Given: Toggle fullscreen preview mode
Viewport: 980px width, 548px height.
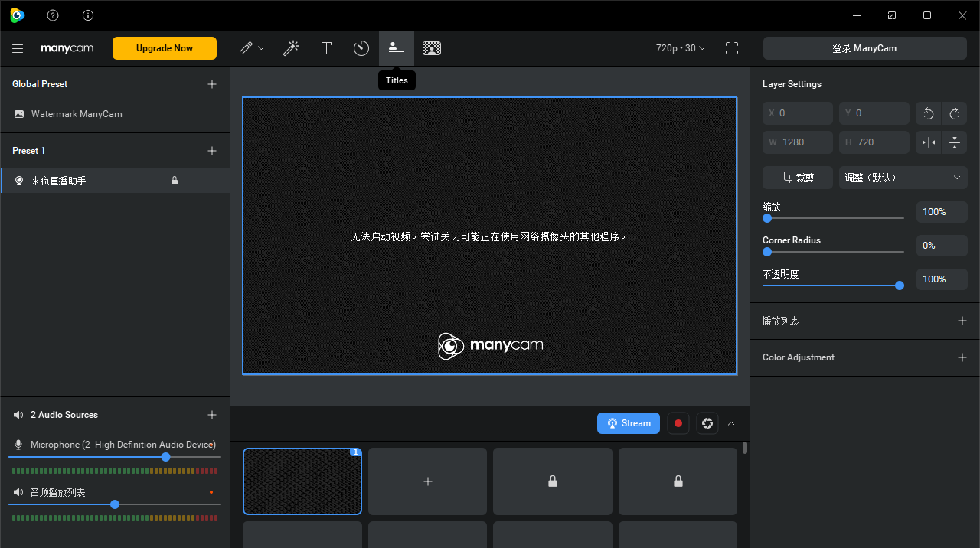Looking at the screenshot, I should [x=732, y=48].
